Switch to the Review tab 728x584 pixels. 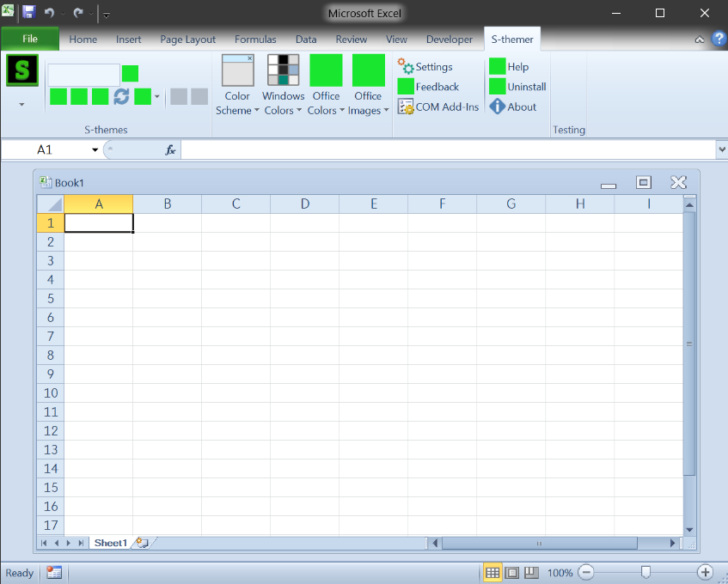352,40
